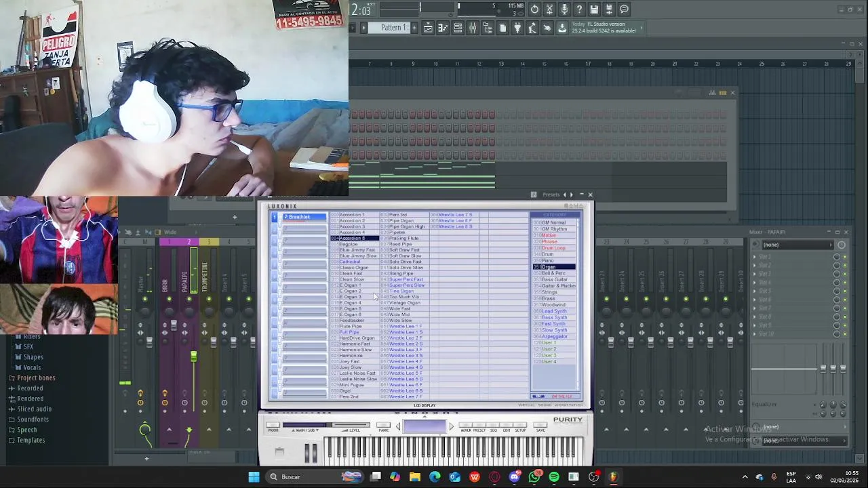Click the FL Studio taskbar icon
The image size is (868, 488).
[614, 477]
